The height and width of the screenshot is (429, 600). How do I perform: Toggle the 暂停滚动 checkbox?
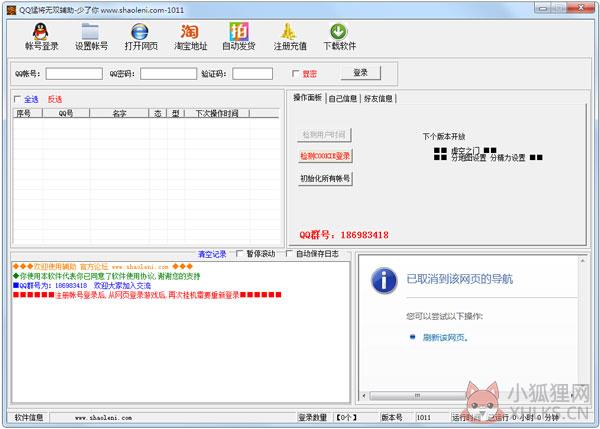click(240, 253)
